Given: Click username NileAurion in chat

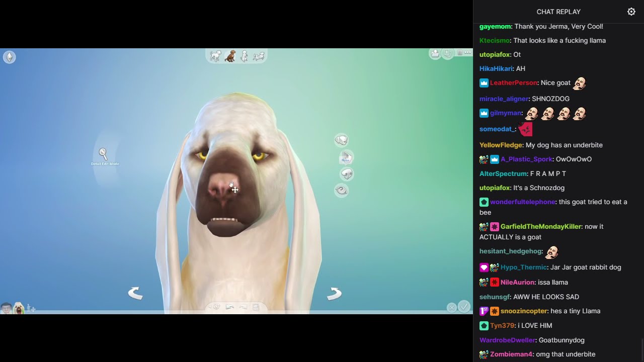Looking at the screenshot, I should [518, 282].
